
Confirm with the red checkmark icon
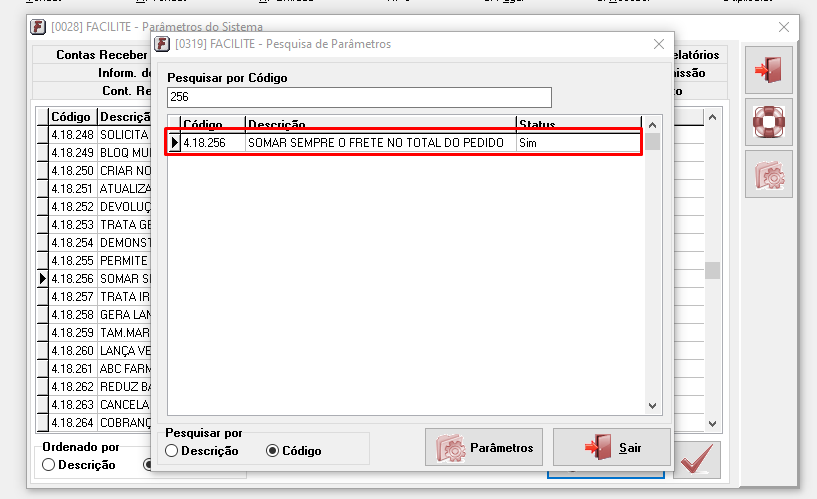697,459
